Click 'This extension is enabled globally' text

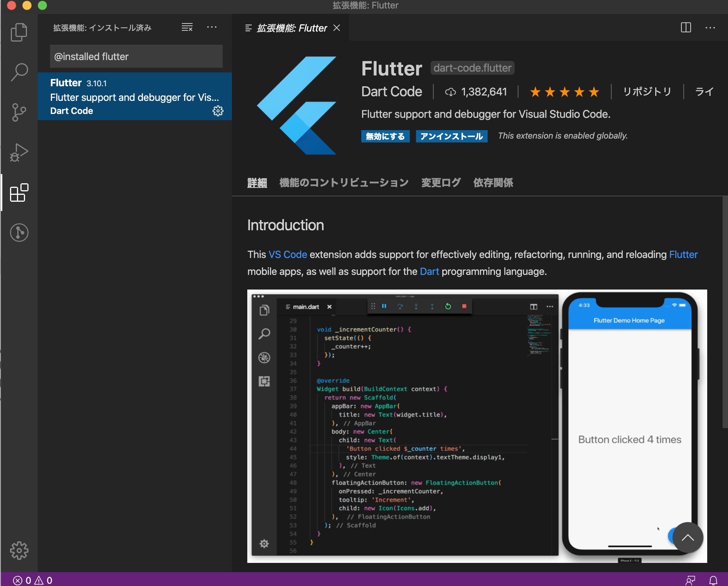click(563, 136)
